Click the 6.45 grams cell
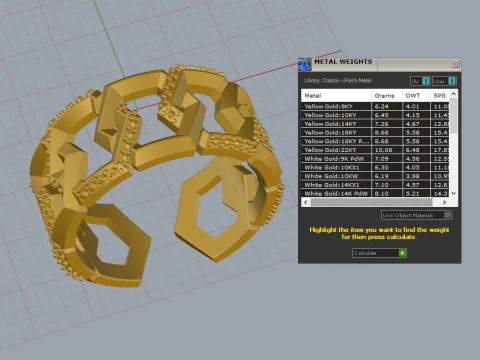The image size is (480, 360). pyautogui.click(x=387, y=115)
